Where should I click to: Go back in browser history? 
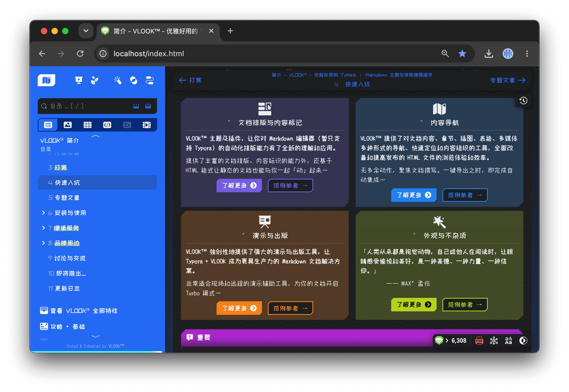42,54
